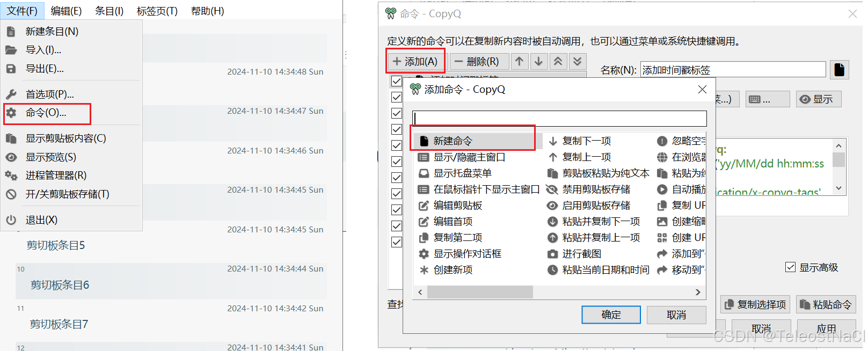Toggle the 显示高级 checkbox

[790, 267]
